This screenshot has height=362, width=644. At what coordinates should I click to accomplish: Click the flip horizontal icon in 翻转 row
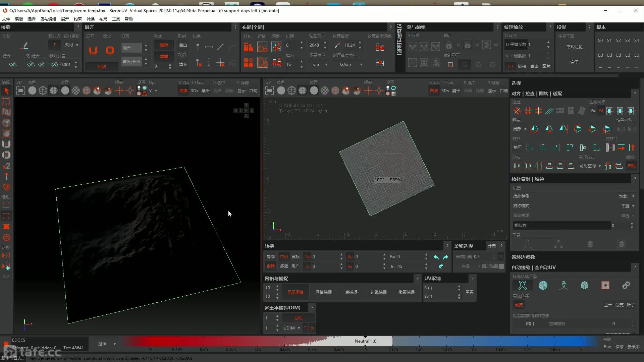point(535,129)
